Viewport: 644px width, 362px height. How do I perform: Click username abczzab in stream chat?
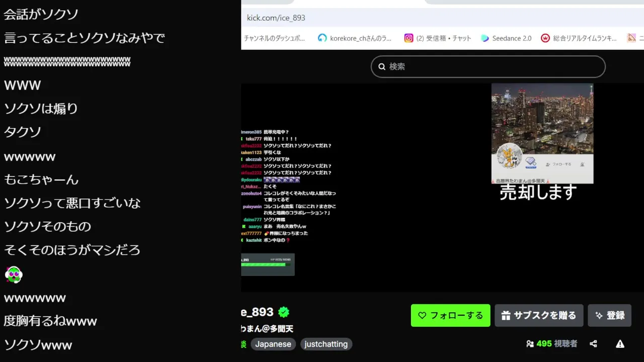point(254,159)
